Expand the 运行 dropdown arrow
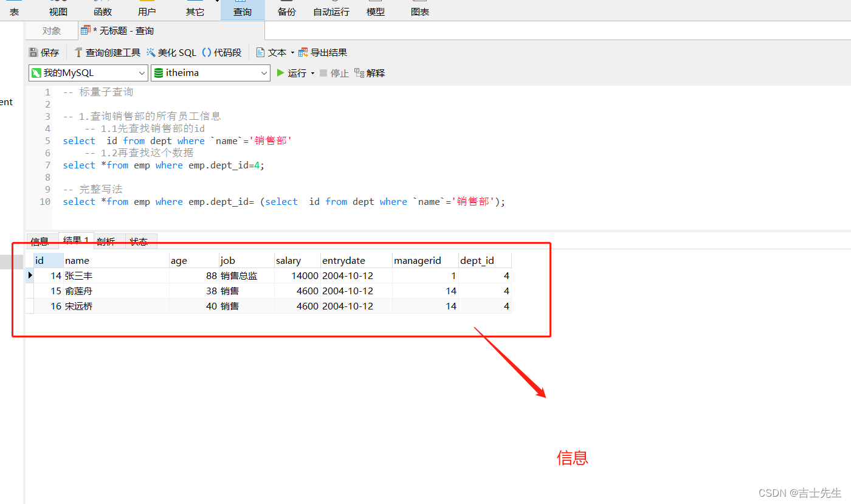The image size is (851, 504). [x=312, y=73]
